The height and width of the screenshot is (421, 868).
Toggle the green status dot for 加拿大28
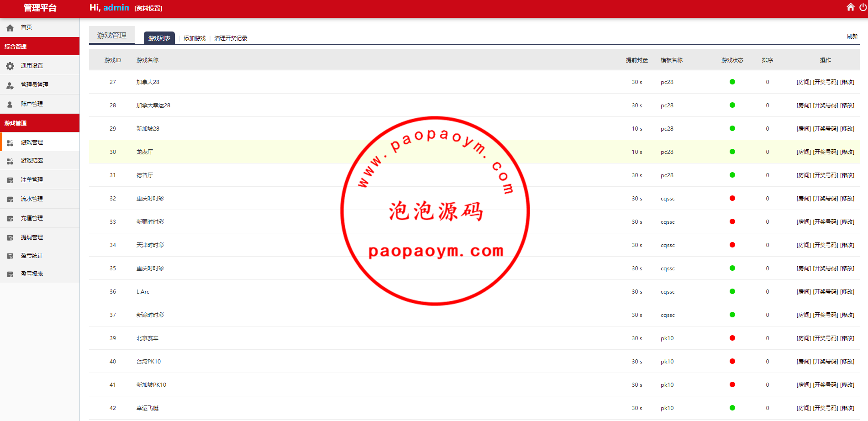[732, 82]
